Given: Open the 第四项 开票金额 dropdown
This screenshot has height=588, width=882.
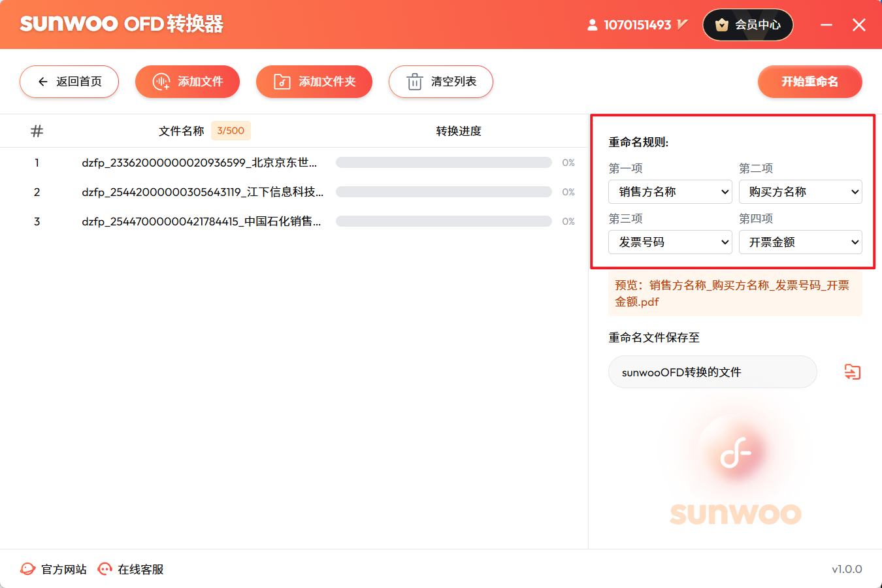Looking at the screenshot, I should point(800,242).
